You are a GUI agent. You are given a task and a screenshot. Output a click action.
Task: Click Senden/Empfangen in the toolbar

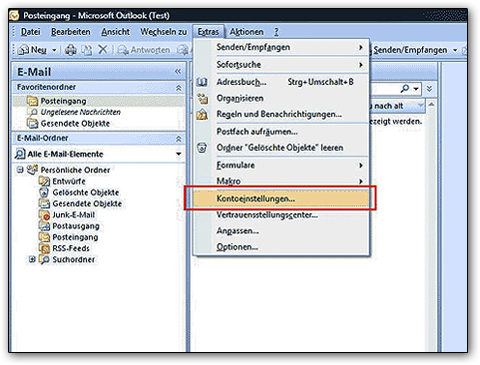tap(410, 50)
